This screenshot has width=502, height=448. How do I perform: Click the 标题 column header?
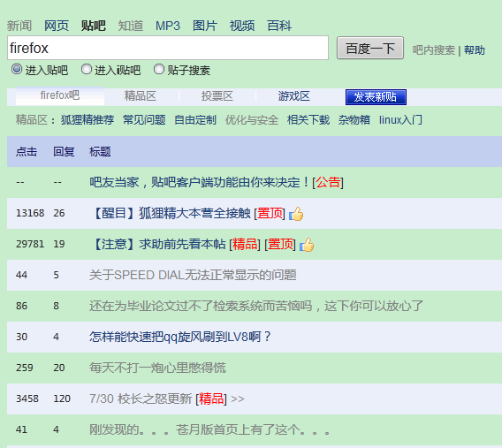(x=100, y=152)
